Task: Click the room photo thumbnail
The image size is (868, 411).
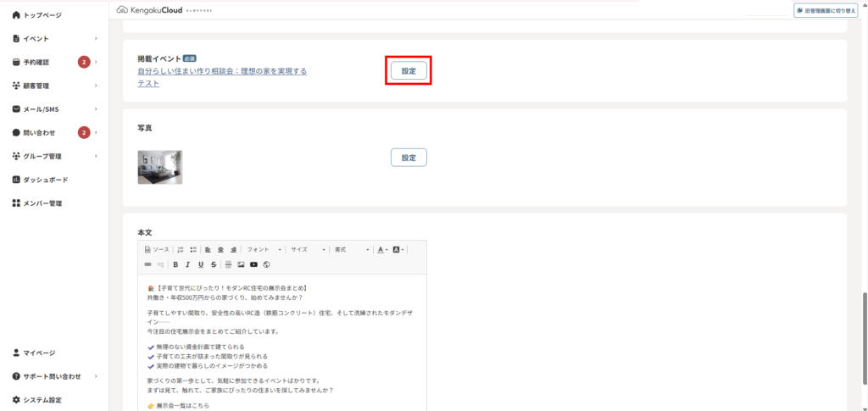Action: pyautogui.click(x=160, y=167)
